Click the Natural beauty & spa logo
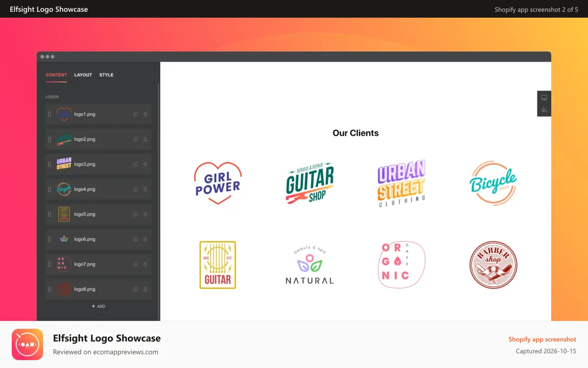Image resolution: width=588 pixels, height=368 pixels. pos(310,265)
